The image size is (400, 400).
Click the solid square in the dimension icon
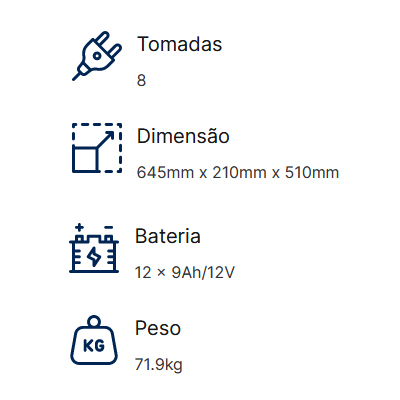point(84,160)
